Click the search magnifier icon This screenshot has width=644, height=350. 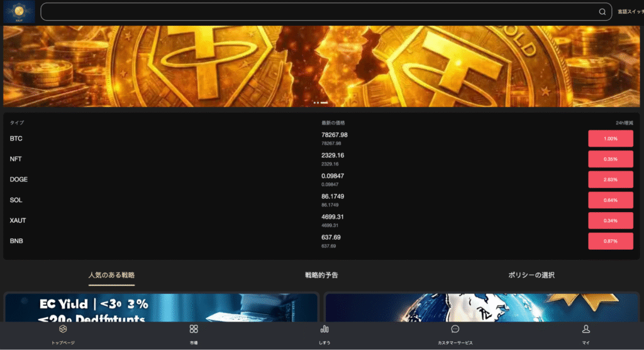[602, 12]
